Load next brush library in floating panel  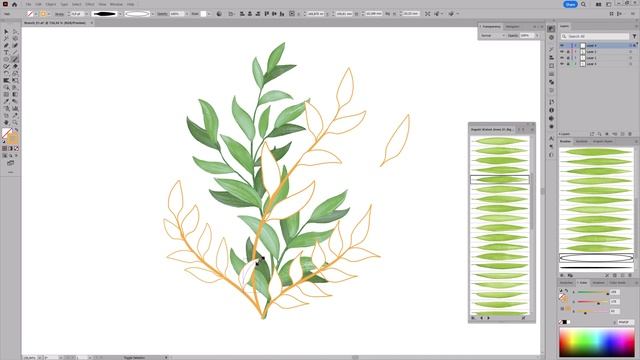point(489,318)
